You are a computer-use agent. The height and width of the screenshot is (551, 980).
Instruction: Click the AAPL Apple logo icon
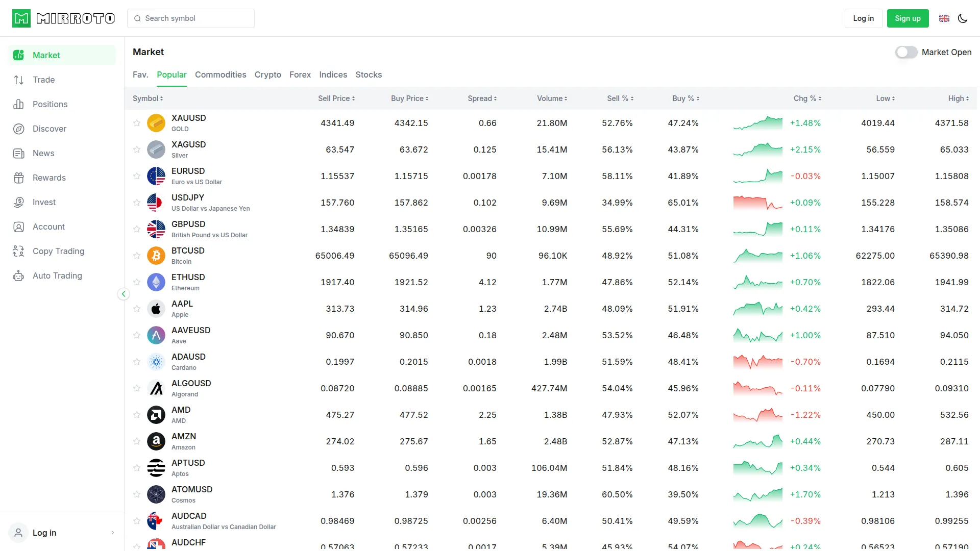click(x=156, y=309)
